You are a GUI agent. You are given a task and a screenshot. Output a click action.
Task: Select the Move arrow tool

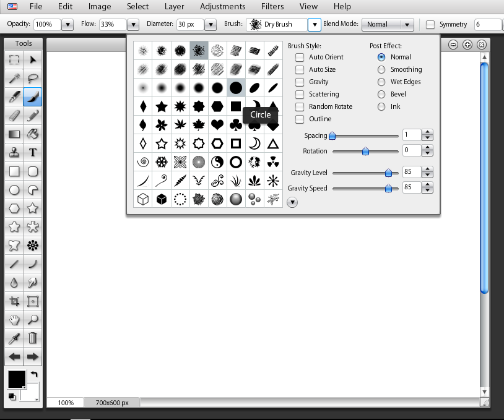[33, 60]
